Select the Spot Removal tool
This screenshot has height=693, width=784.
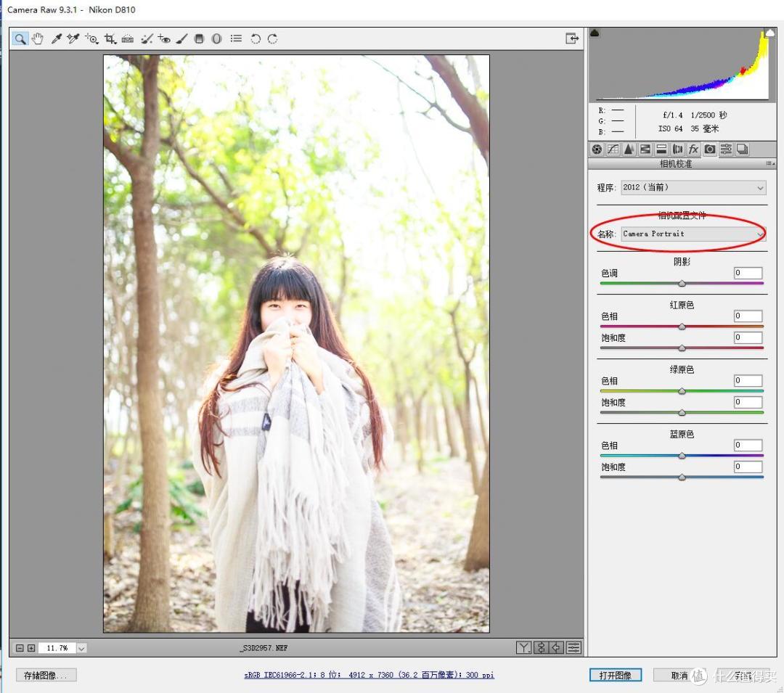coord(147,39)
